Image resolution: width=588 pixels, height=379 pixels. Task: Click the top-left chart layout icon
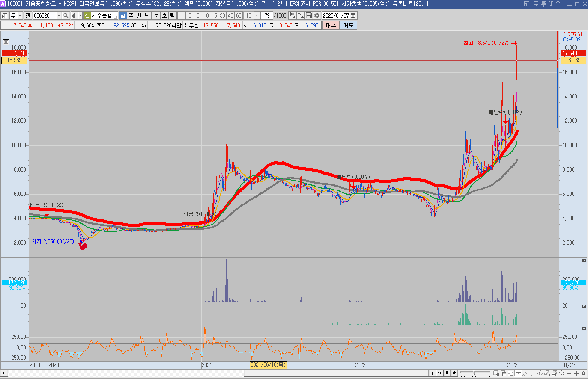(x=5, y=15)
